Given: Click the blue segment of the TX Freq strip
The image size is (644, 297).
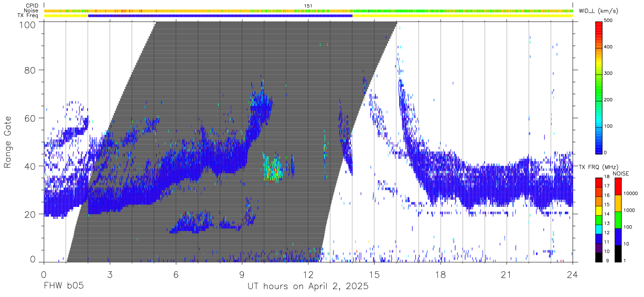Looking at the screenshot, I should pyautogui.click(x=220, y=16).
